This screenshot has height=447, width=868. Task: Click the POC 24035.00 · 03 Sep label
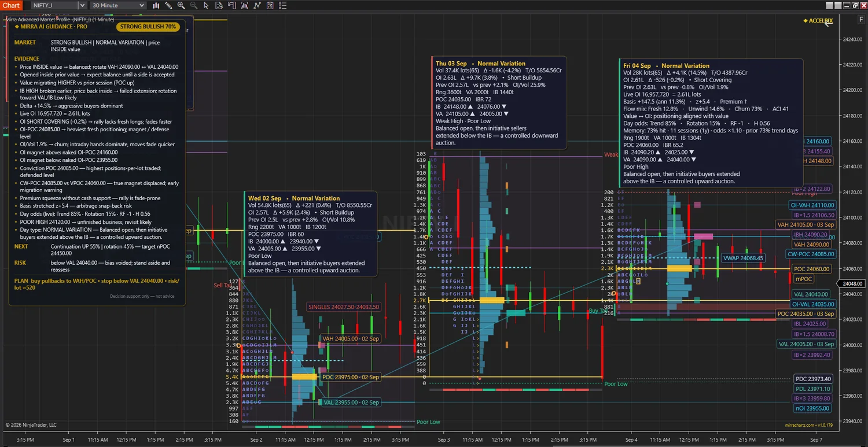coord(806,313)
